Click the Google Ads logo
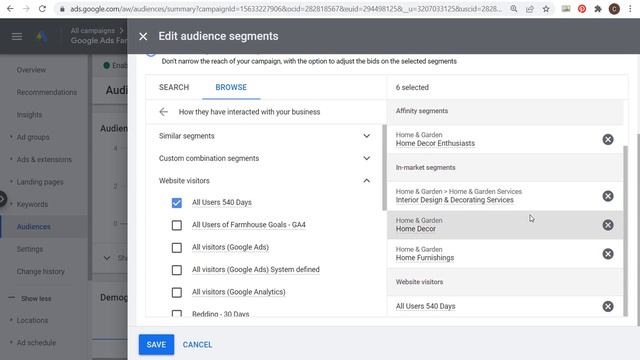This screenshot has height=360, width=640. pos(42,37)
